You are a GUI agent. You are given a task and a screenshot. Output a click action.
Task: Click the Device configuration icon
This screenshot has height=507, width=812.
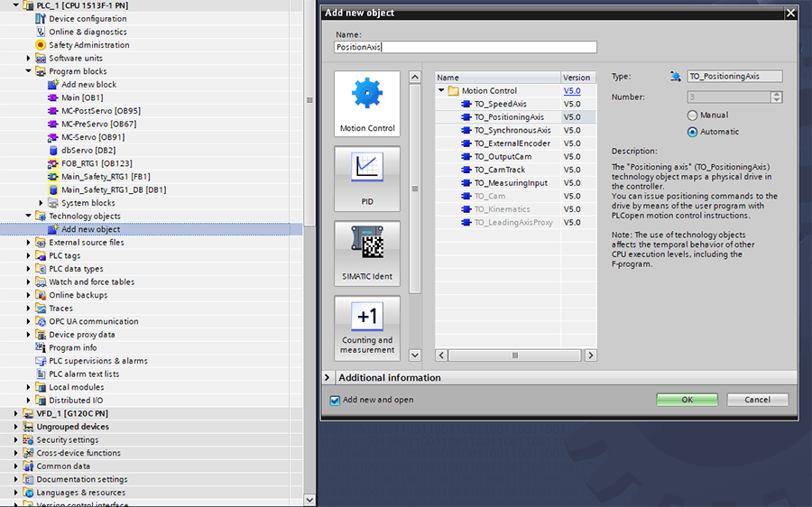point(41,19)
